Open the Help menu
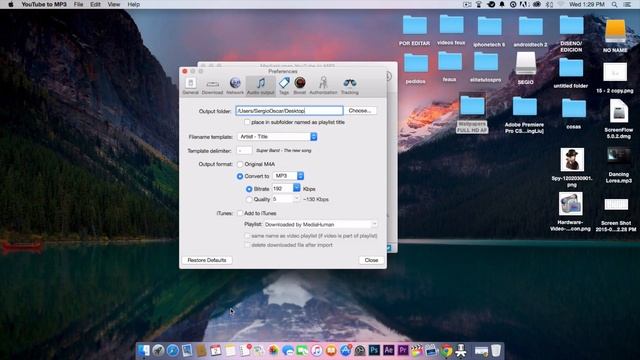The height and width of the screenshot is (360, 640). [x=133, y=4]
